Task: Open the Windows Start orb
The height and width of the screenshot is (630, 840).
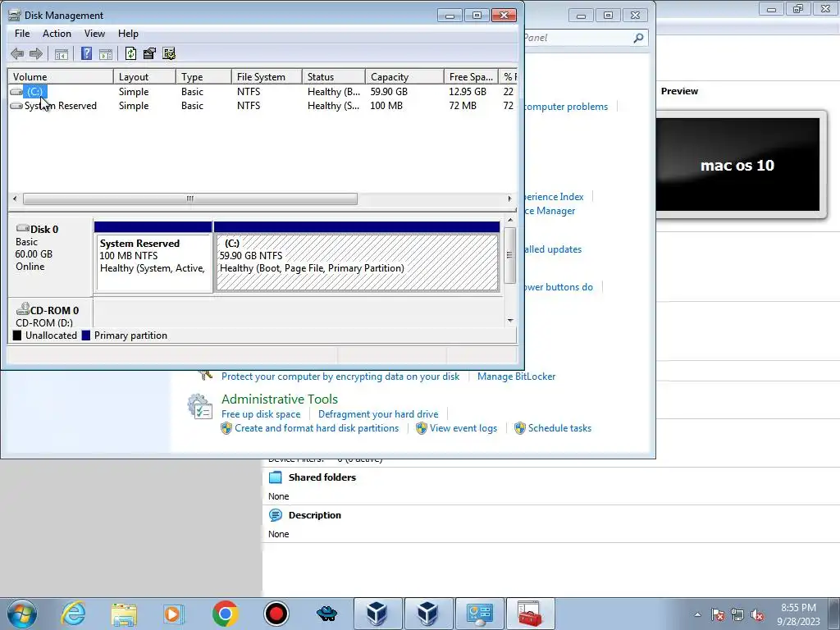Action: point(22,614)
